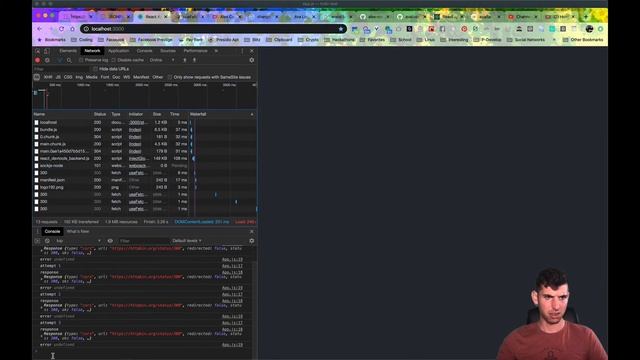Click the initiator link of bundle.js row
Image resolution: width=640 pixels, height=360 pixels.
135,130
